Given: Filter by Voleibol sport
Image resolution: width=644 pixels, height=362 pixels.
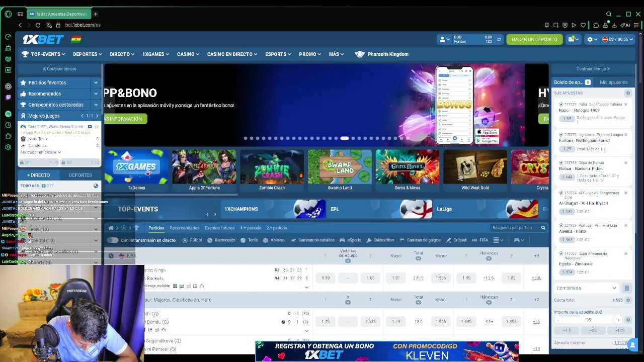Looking at the screenshot, I should click(x=274, y=240).
